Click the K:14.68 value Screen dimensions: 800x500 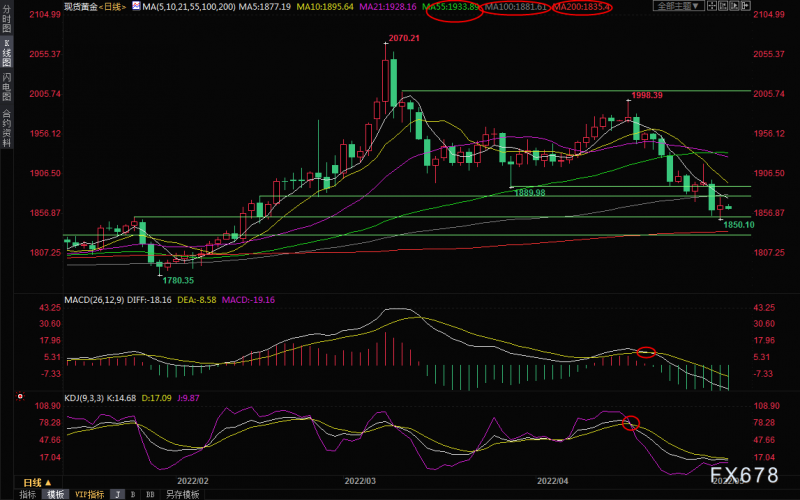122,397
